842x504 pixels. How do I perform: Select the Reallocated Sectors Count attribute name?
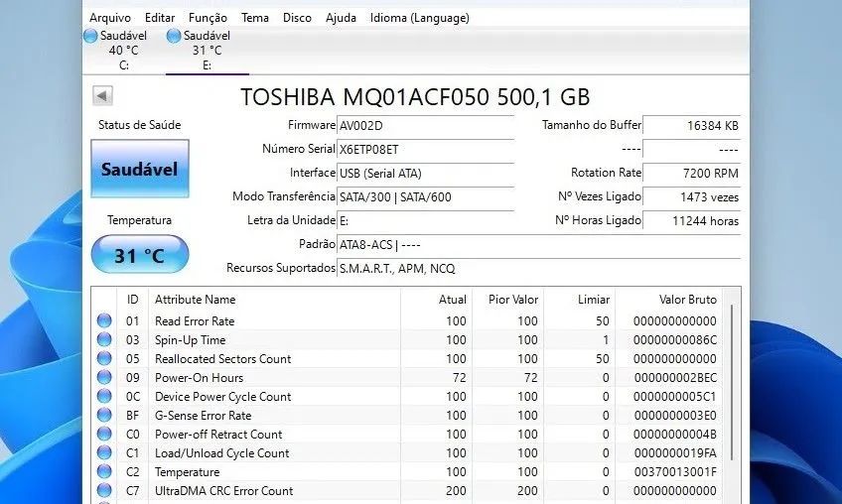222,358
